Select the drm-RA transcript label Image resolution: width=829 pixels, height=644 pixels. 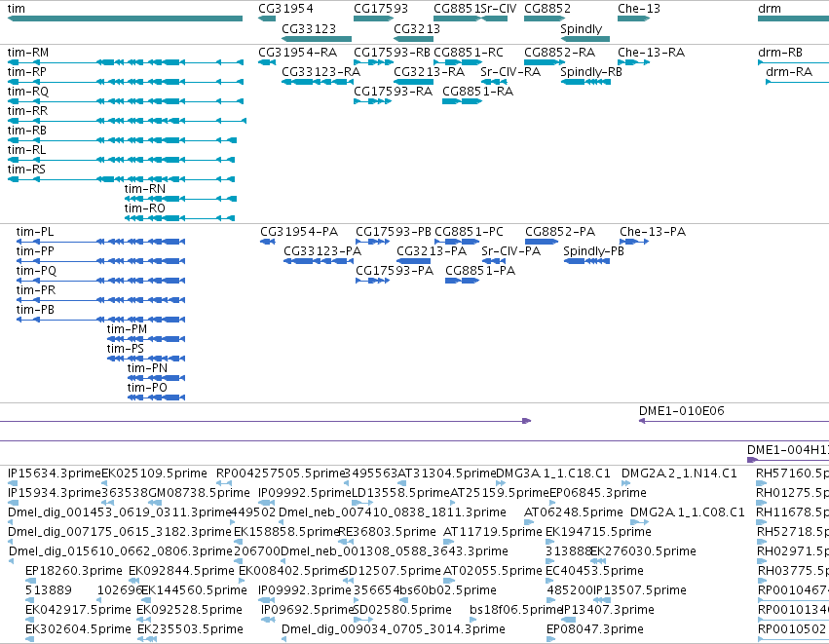(x=789, y=72)
